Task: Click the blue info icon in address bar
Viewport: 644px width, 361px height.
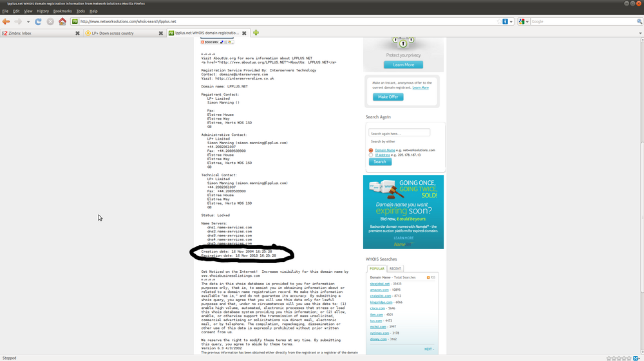Action: (x=505, y=21)
